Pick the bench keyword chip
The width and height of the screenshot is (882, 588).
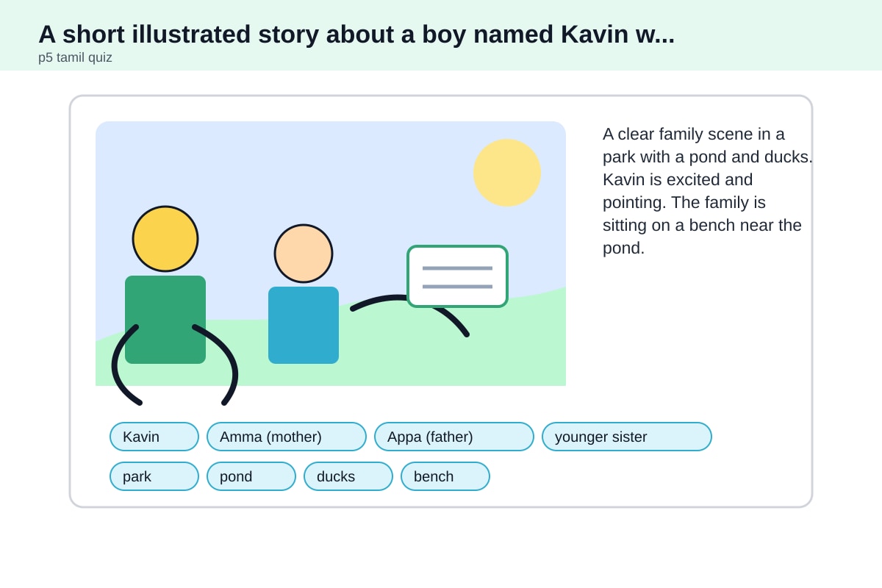pyautogui.click(x=445, y=476)
